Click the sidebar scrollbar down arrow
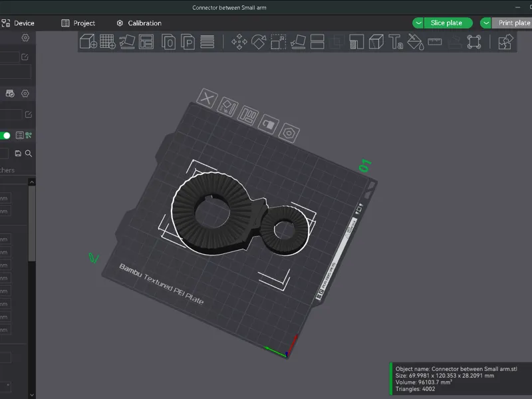This screenshot has height=399, width=532. click(x=32, y=394)
